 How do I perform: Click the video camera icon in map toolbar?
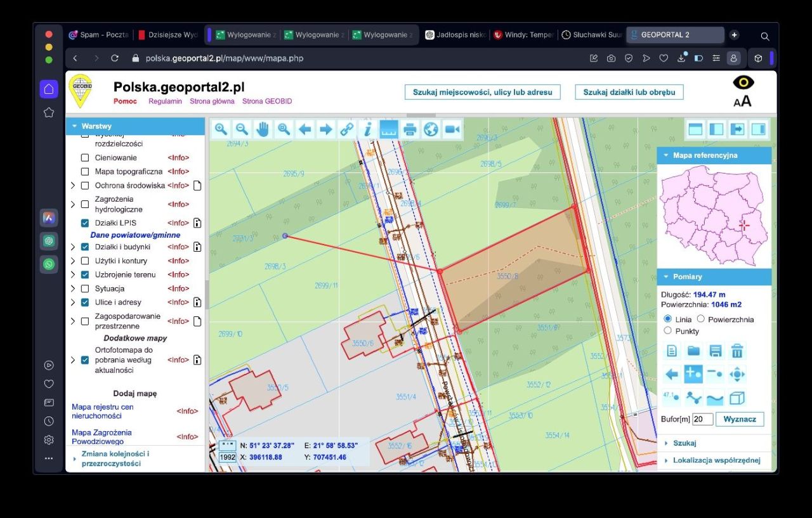click(452, 129)
